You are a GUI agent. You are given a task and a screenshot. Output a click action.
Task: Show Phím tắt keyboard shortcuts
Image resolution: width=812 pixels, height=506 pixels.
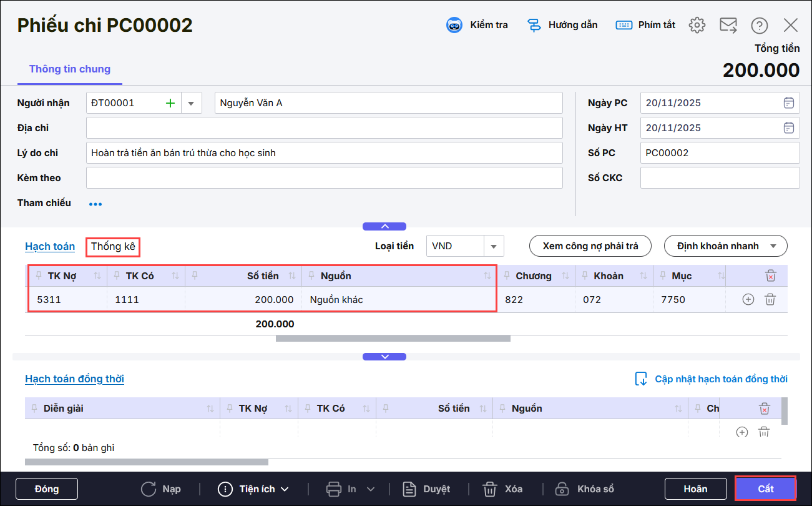point(645,25)
